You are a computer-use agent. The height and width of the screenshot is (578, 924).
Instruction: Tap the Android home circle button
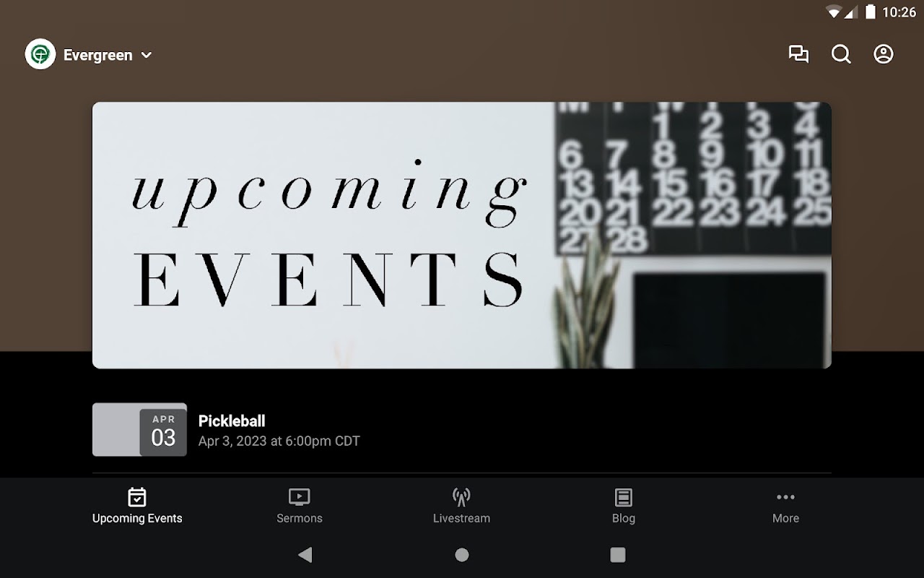coord(462,555)
